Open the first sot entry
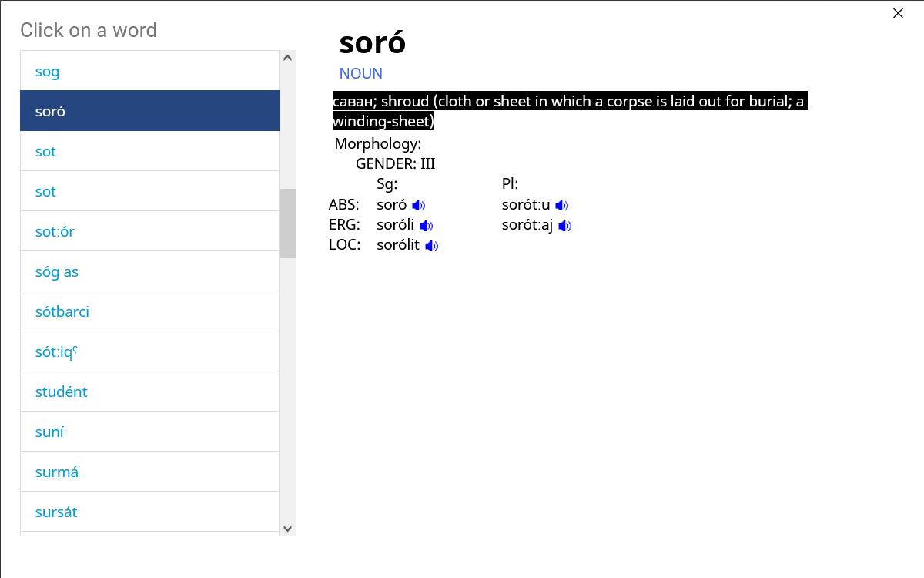This screenshot has height=578, width=924. coord(149,151)
